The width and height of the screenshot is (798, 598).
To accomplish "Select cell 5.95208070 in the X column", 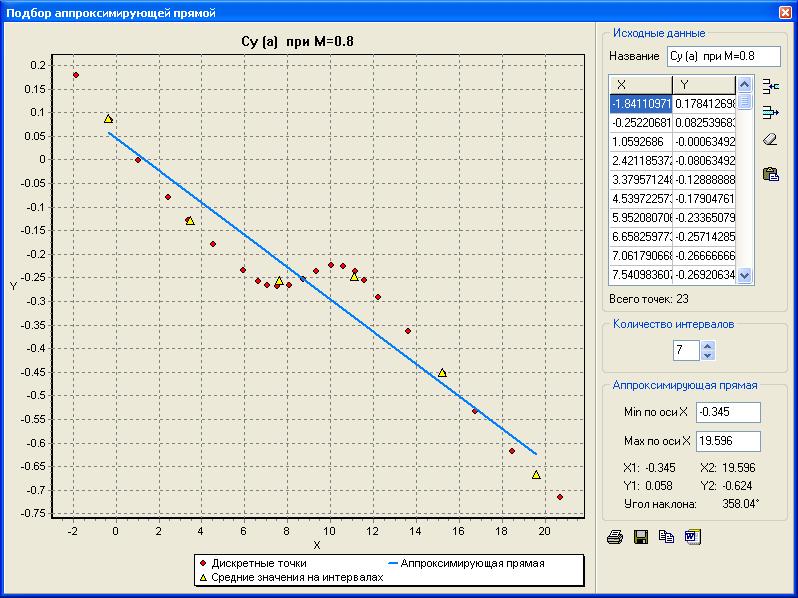I will tap(641, 218).
